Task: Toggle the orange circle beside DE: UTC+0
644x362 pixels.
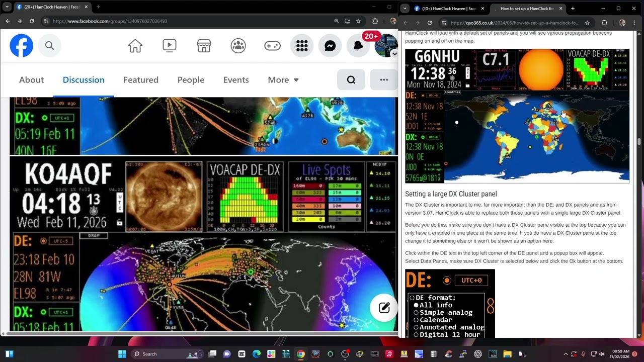Action: (x=447, y=281)
